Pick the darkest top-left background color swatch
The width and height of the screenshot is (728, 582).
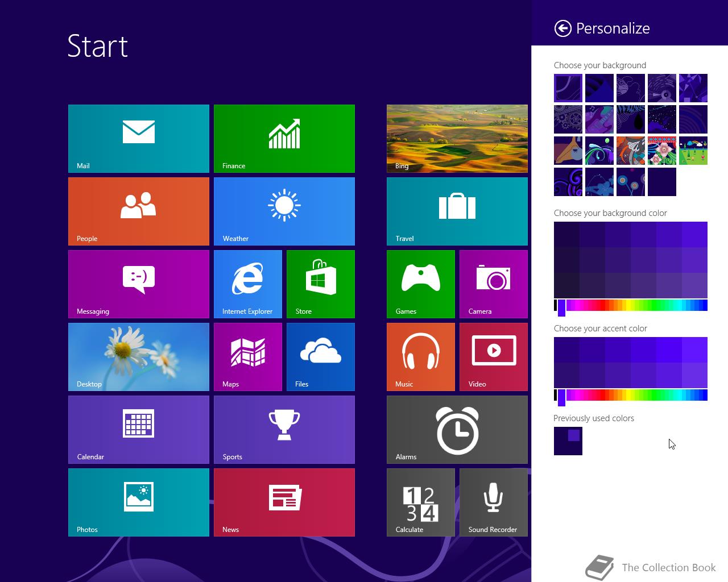pyautogui.click(x=566, y=234)
